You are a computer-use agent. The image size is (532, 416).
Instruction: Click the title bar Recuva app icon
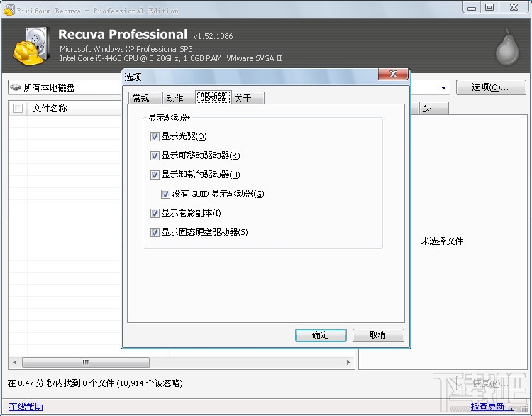(9, 10)
